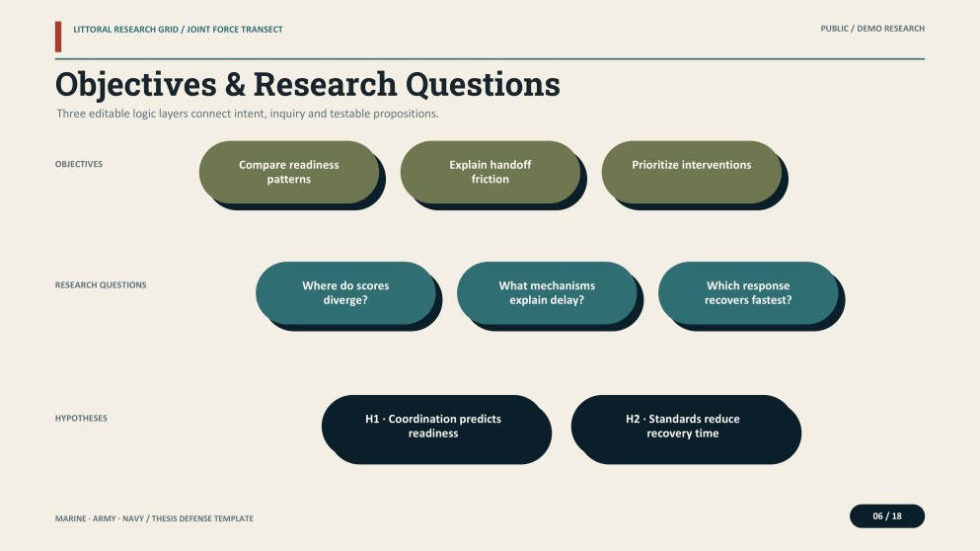This screenshot has height=551, width=980.
Task: Click the 'Prioritize interventions' objective pill
Action: (691, 172)
